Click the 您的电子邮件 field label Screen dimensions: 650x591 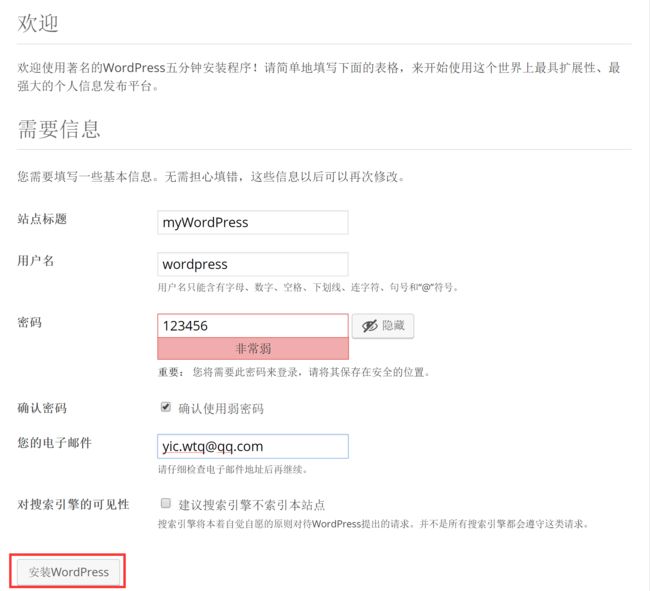coord(54,443)
